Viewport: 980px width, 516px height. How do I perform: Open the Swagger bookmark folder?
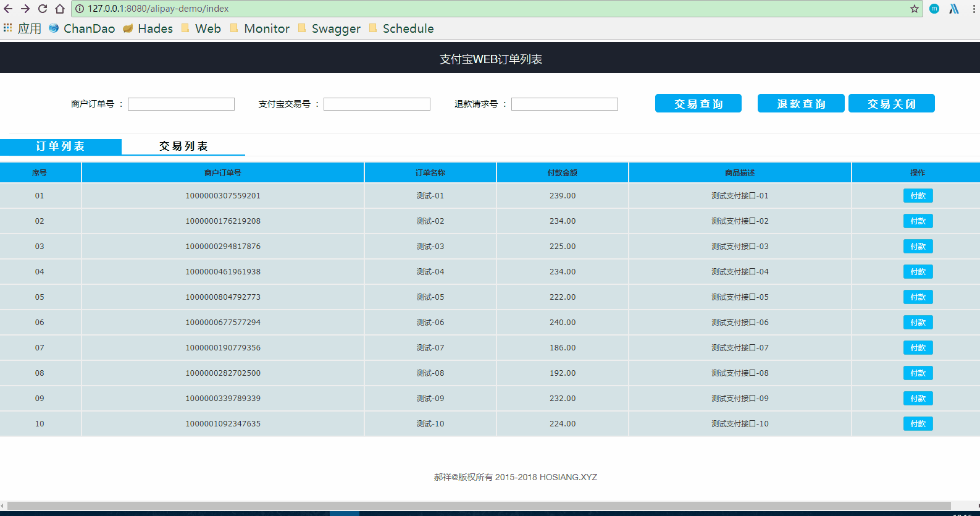(329, 28)
